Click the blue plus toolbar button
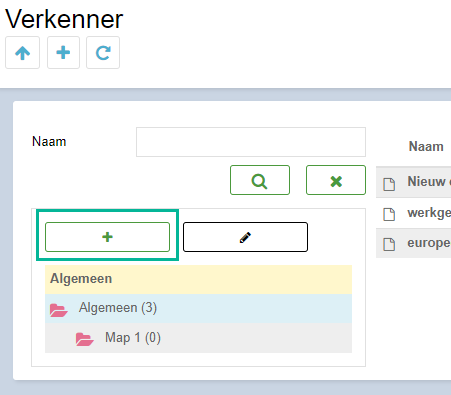451x395 pixels. (x=63, y=53)
